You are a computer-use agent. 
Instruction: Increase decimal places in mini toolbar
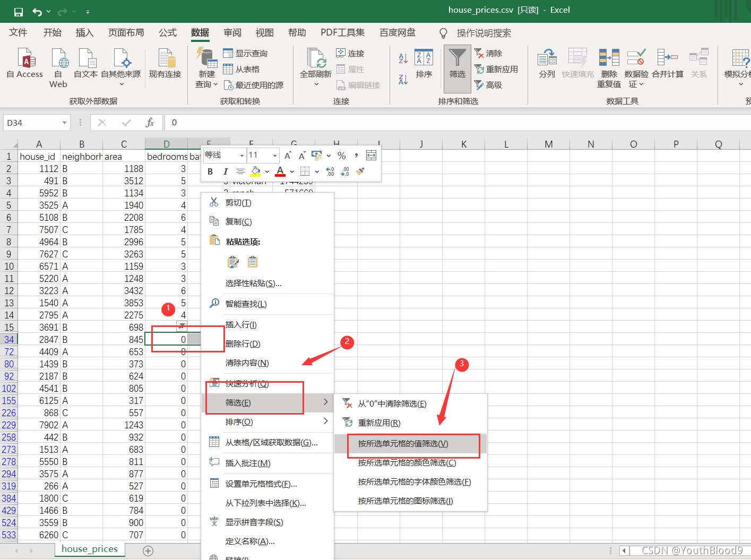pyautogui.click(x=330, y=171)
